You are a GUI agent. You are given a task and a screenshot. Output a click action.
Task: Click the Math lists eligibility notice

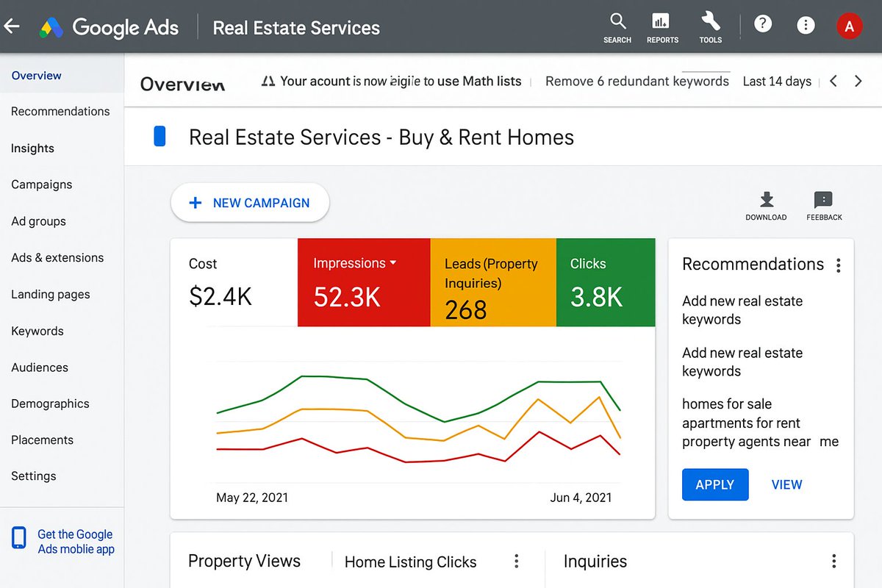(x=401, y=81)
